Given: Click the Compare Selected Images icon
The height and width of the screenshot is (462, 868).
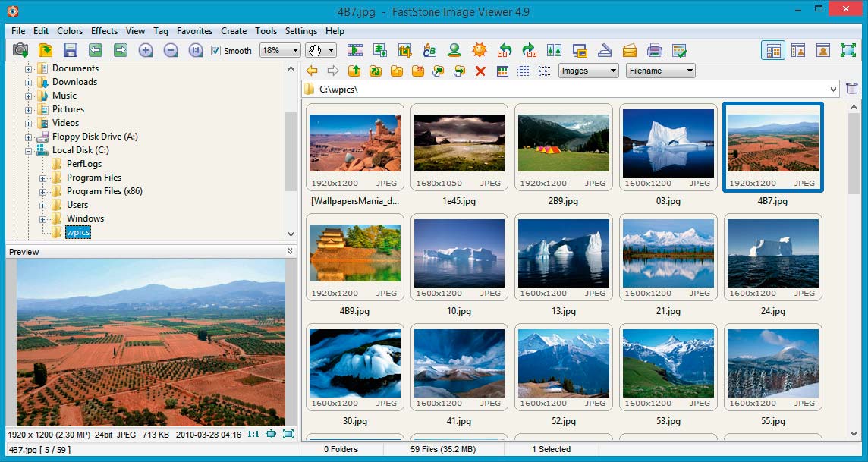Looking at the screenshot, I should [x=554, y=50].
